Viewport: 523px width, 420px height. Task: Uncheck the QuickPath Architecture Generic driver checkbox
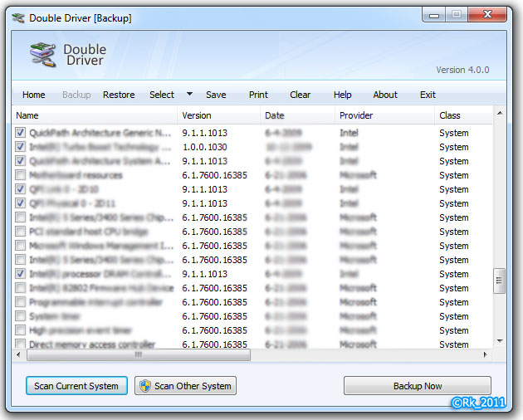(20, 133)
